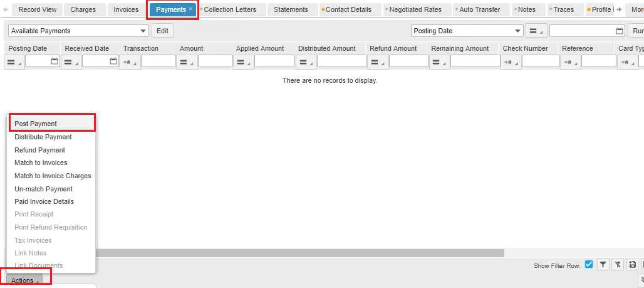
Task: Open the Invoices tab
Action: pyautogui.click(x=126, y=9)
